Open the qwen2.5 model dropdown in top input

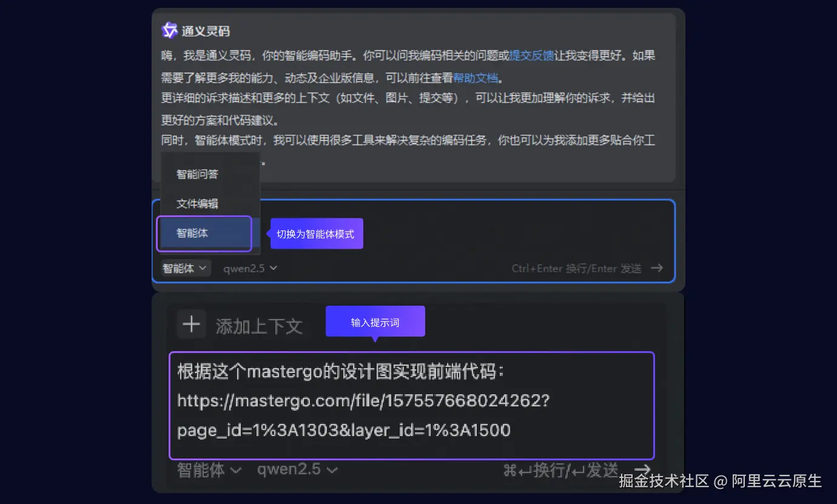click(250, 268)
